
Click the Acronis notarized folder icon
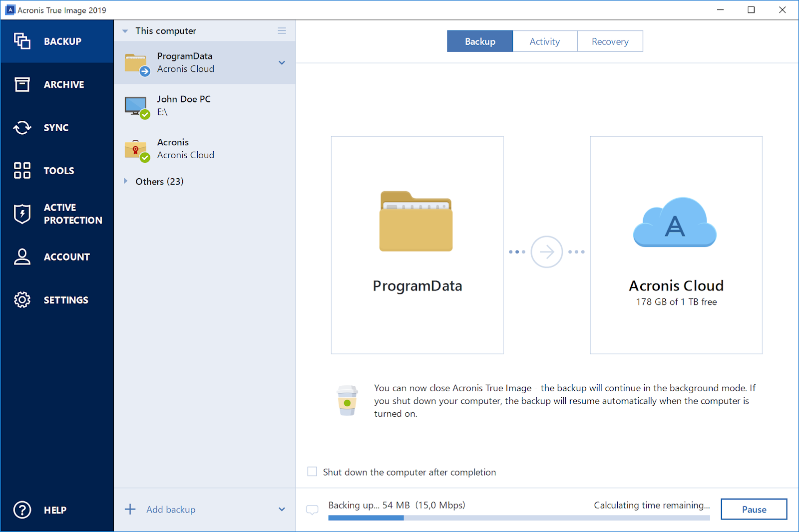136,150
